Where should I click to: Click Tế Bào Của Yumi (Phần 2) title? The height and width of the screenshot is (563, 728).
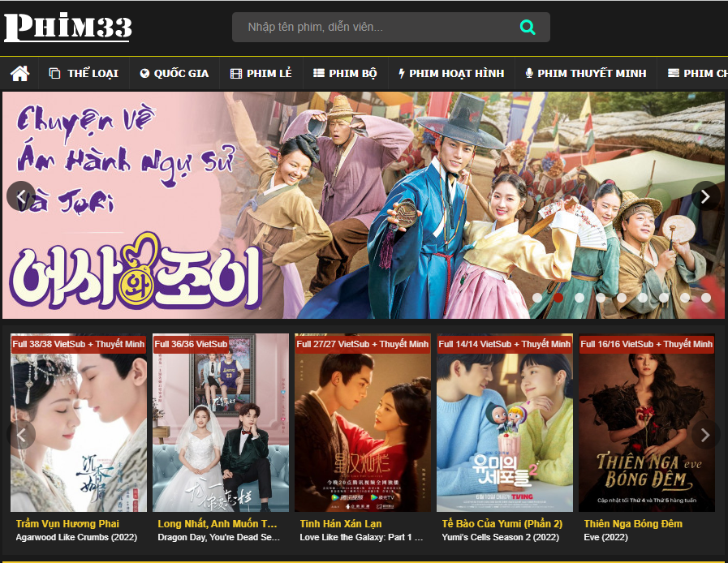(502, 523)
